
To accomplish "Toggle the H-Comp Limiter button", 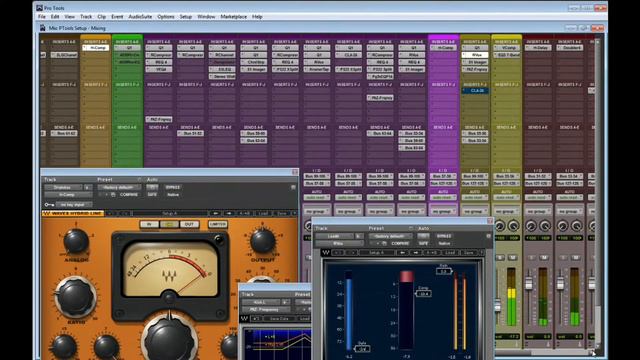I will click(218, 224).
